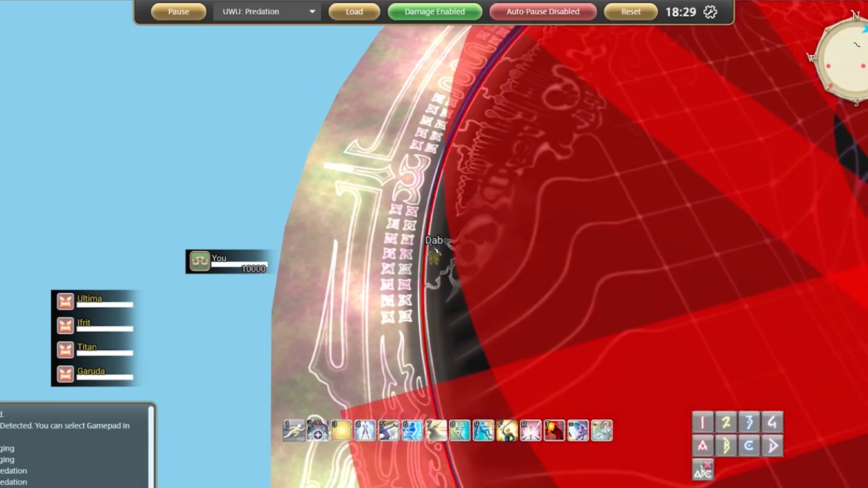Viewport: 868px width, 488px height.
Task: Activate the hotbar skill bound to T
Action: click(x=554, y=430)
